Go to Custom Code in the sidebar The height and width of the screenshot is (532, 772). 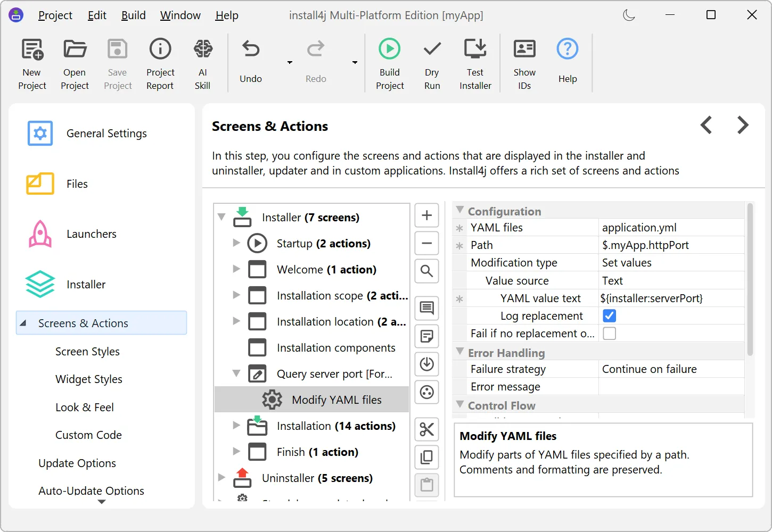(88, 435)
